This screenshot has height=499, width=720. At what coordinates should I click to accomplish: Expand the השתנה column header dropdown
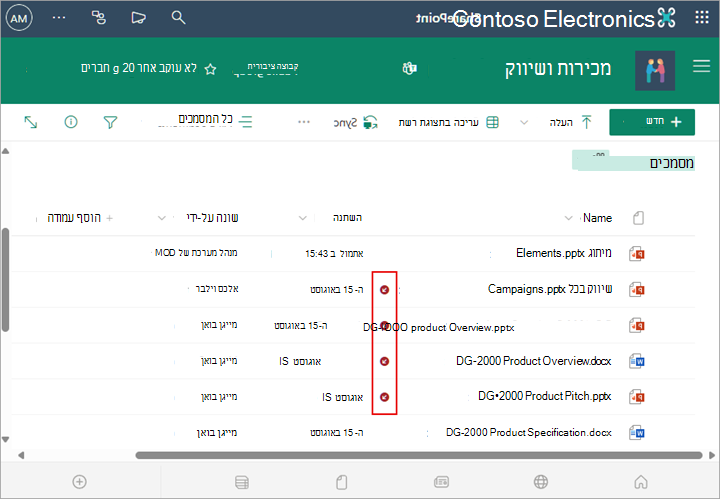[x=303, y=218]
